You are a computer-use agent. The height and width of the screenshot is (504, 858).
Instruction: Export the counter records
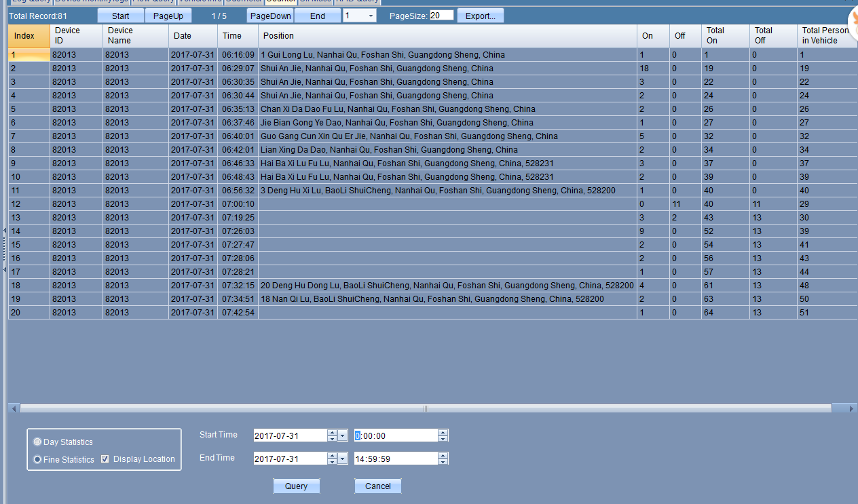coord(480,16)
